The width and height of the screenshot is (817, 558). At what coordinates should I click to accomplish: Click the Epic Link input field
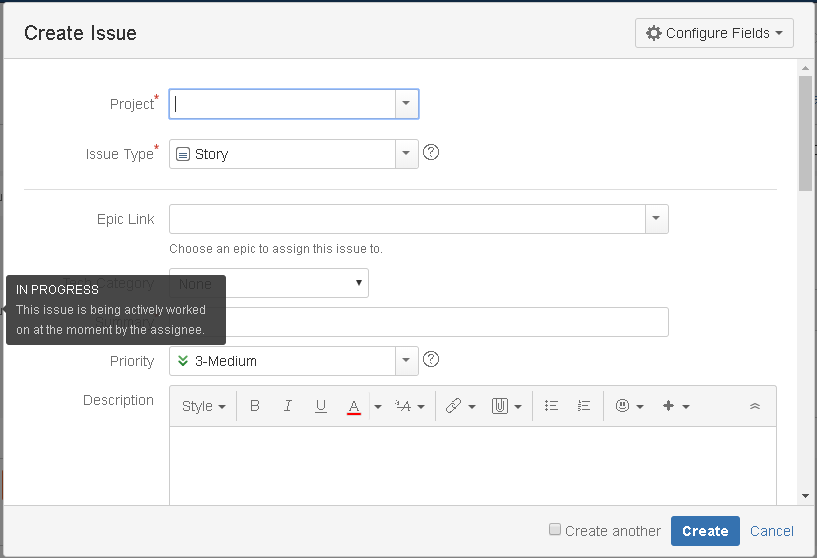pos(407,219)
